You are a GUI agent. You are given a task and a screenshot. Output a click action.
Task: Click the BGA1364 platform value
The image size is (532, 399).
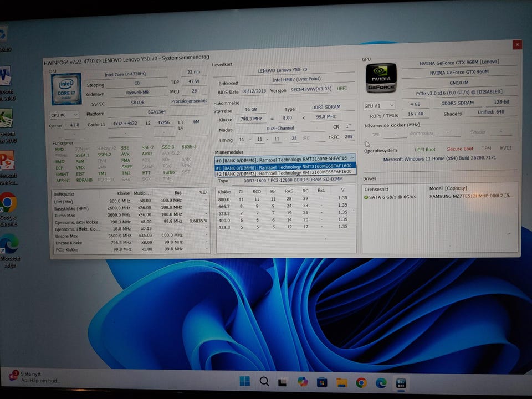[157, 111]
